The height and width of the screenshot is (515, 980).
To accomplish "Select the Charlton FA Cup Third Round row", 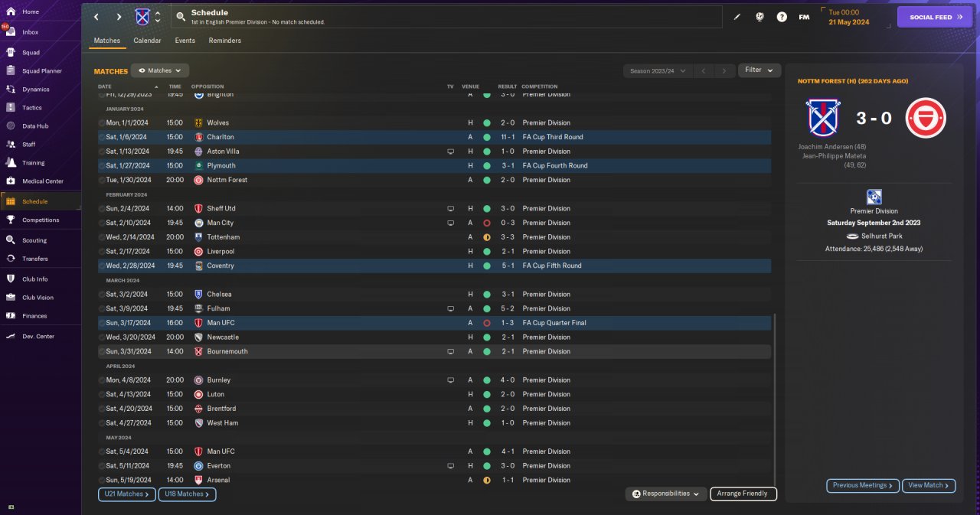I will (x=434, y=137).
